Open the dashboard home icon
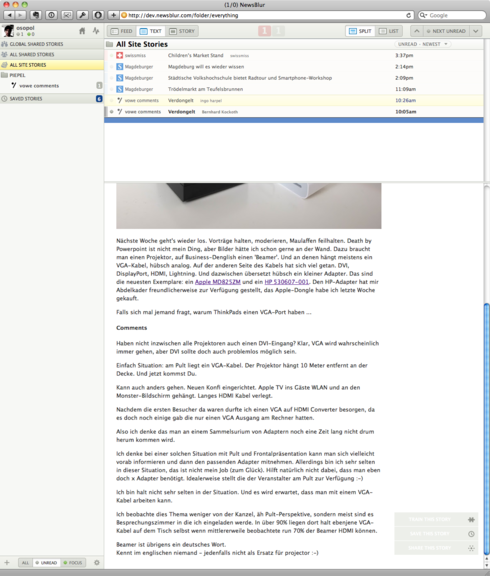 point(82,31)
